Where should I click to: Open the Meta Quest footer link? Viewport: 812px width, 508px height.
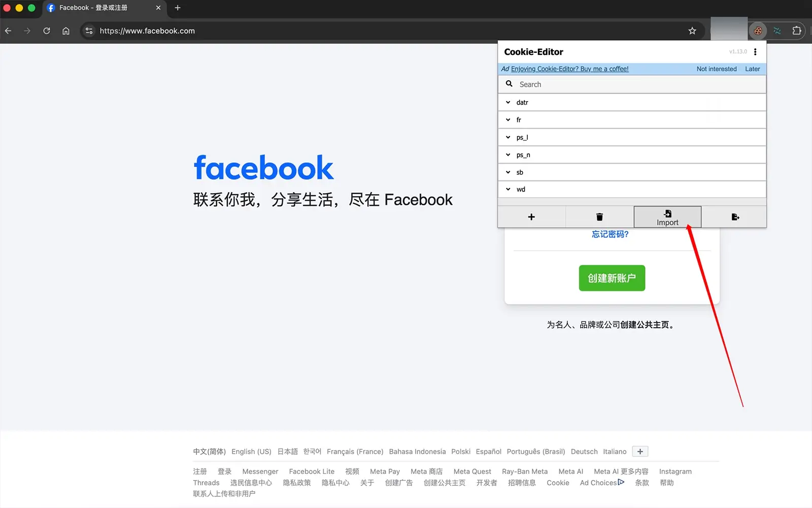(x=472, y=471)
